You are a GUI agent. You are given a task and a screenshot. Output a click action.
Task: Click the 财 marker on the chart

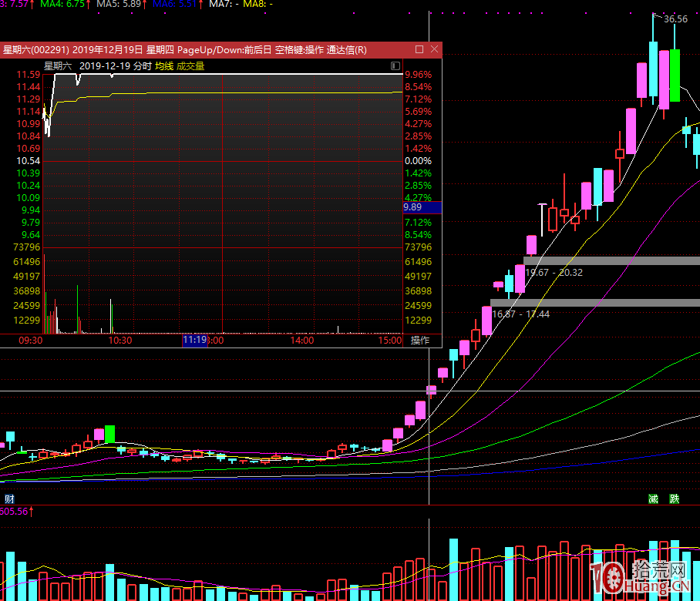pos(8,499)
